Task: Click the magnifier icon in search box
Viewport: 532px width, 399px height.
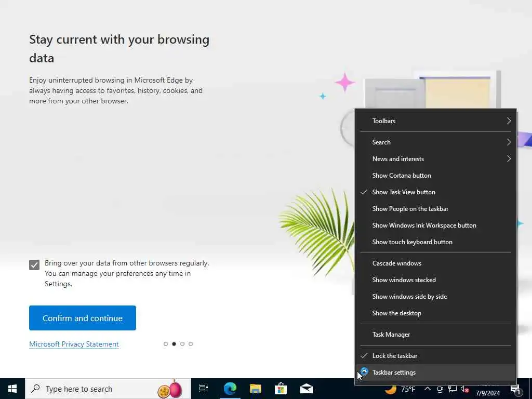Action: coord(36,389)
